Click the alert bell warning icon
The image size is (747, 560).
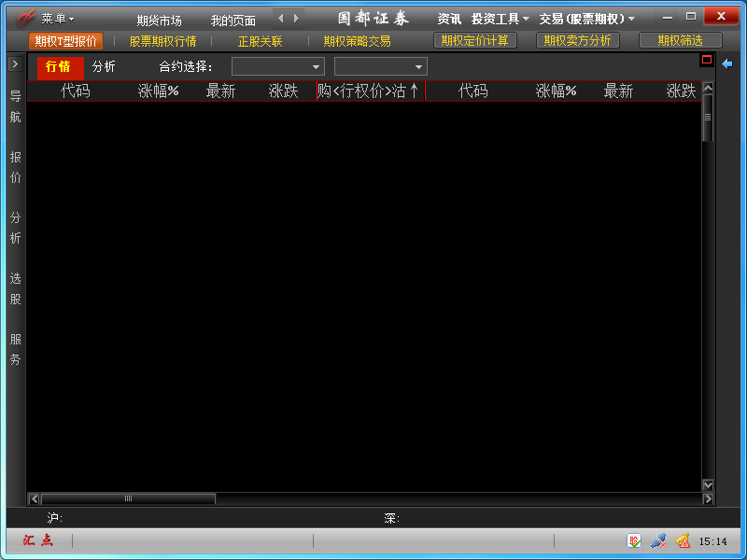click(683, 541)
